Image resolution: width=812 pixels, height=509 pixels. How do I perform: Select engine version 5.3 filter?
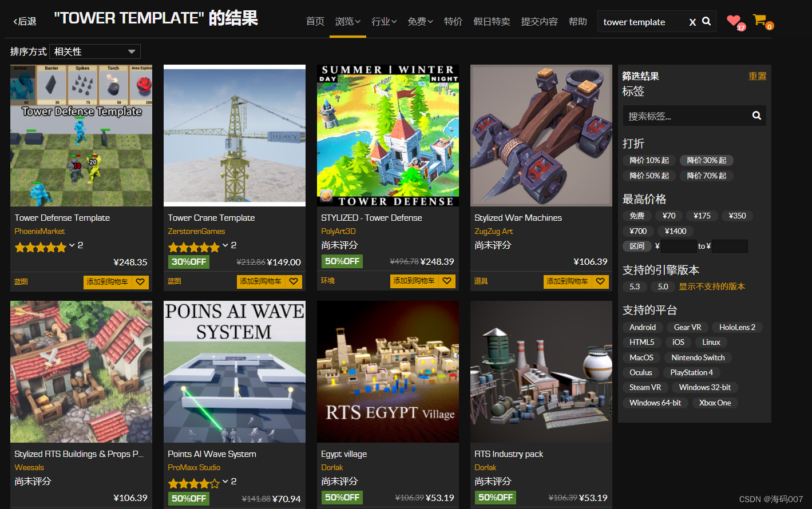coord(635,287)
